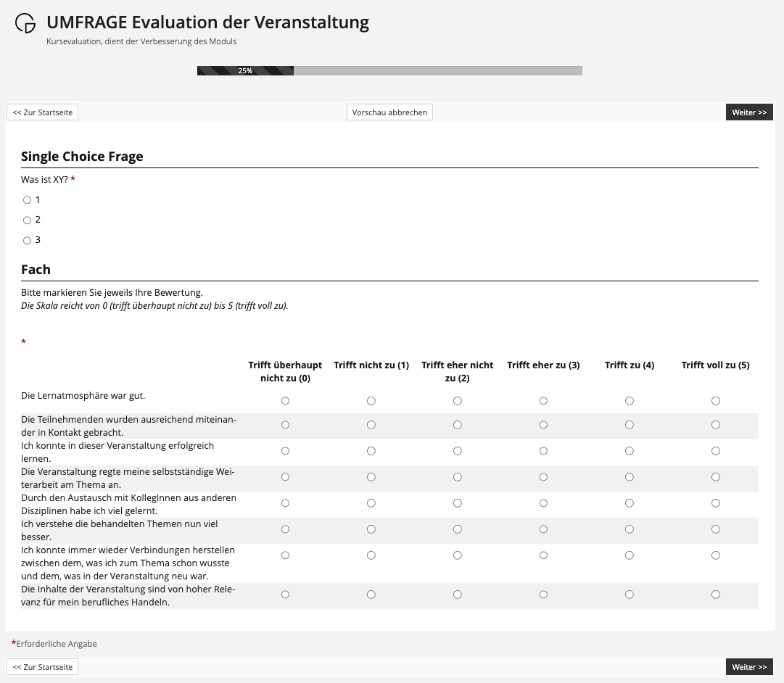The image size is (784, 683).
Task: Rate 'Lernatmosphäre war gut' as Trifft überhaupt nicht zu (0)
Action: point(285,401)
